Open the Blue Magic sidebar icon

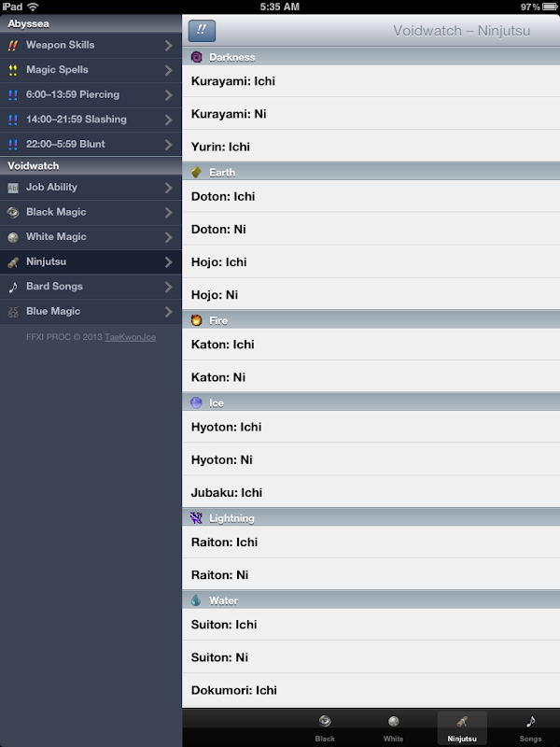13,312
